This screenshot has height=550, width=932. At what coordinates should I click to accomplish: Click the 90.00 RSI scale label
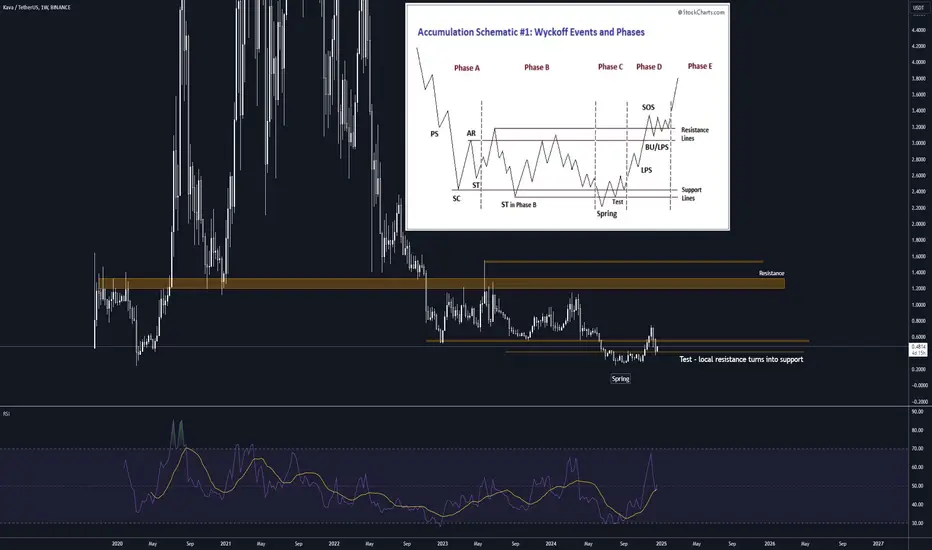click(918, 411)
